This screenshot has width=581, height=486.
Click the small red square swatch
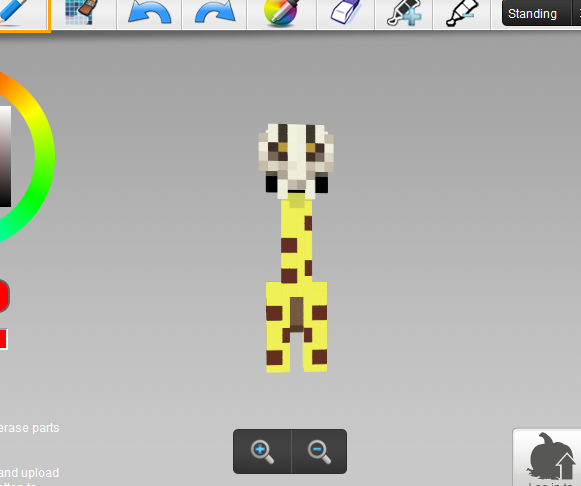pos(3,339)
